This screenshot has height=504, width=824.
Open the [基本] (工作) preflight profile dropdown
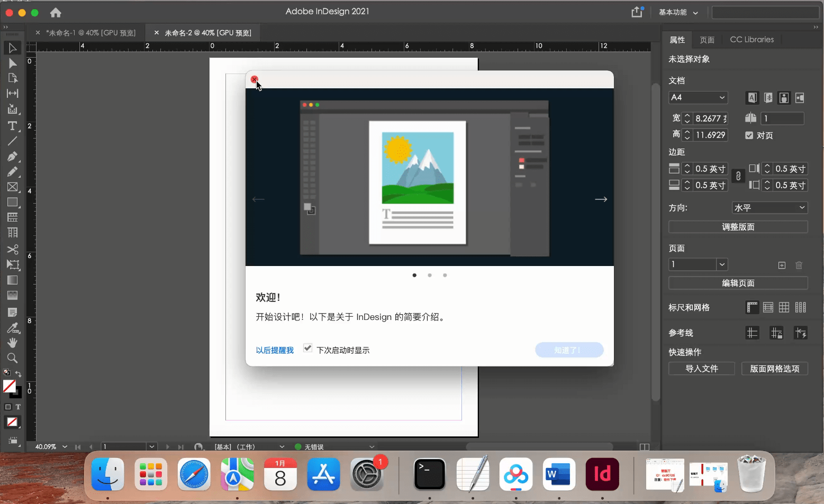pos(282,447)
